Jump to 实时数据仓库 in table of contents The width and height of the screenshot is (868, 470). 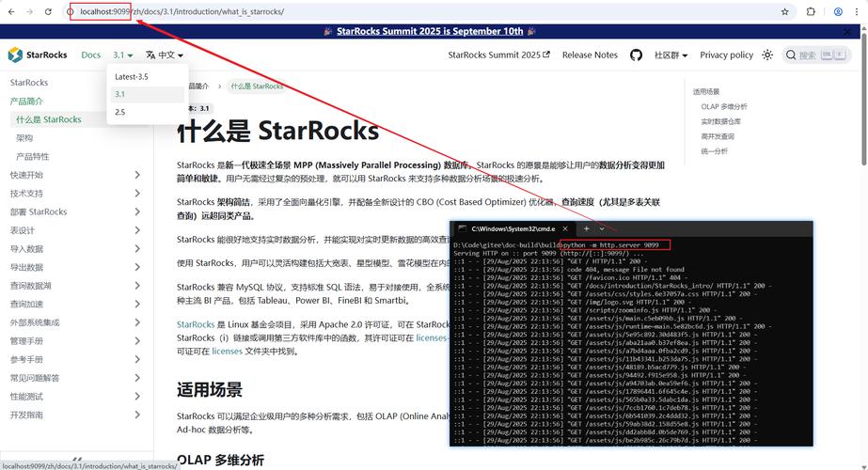[x=720, y=121]
